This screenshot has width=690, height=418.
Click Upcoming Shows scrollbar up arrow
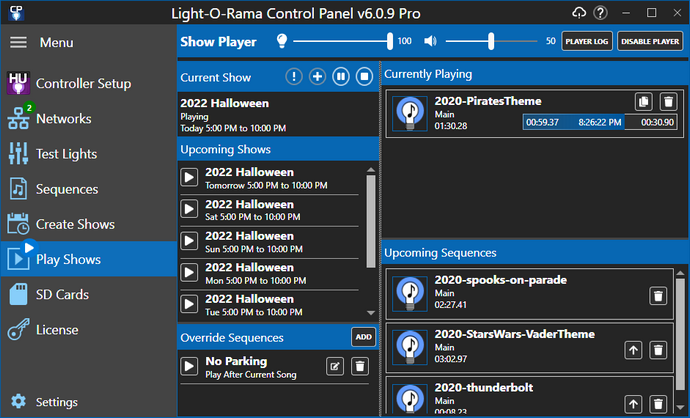click(x=371, y=170)
